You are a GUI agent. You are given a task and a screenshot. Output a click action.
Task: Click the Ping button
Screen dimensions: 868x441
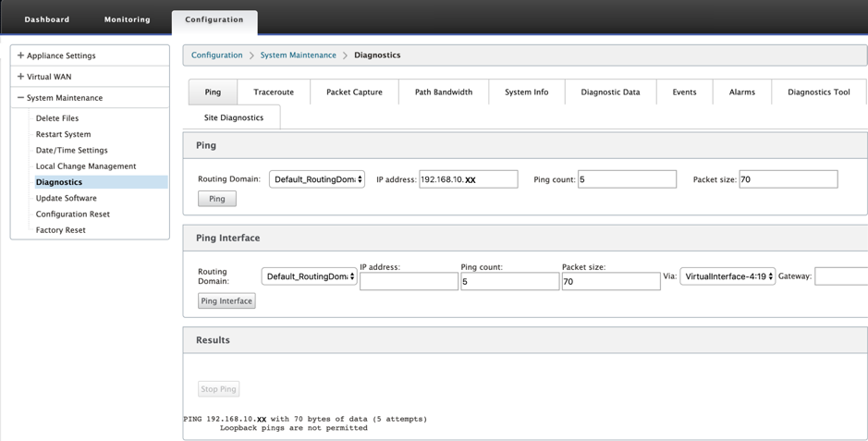pos(217,199)
